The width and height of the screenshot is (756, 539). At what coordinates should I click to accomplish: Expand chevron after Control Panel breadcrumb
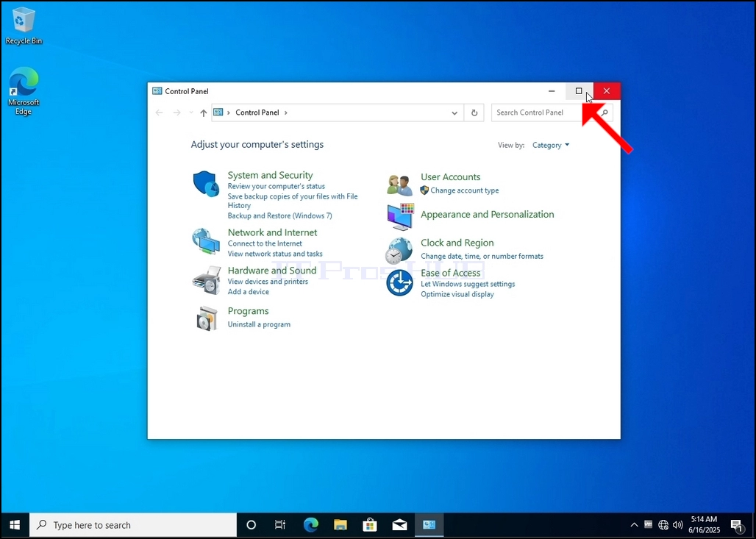pyautogui.click(x=286, y=113)
